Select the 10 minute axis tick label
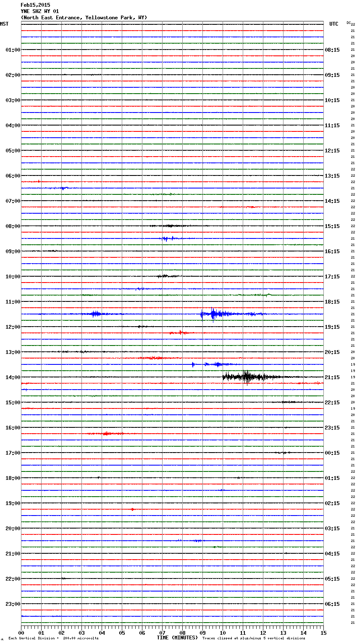Image resolution: width=357 pixels, height=644 pixels. [x=223, y=633]
